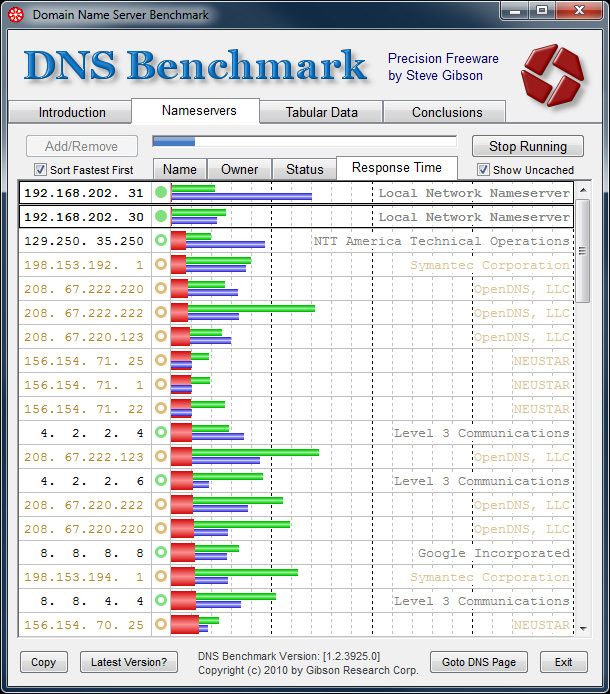
Task: Select IP address 8.8.8.8
Action: coord(92,552)
